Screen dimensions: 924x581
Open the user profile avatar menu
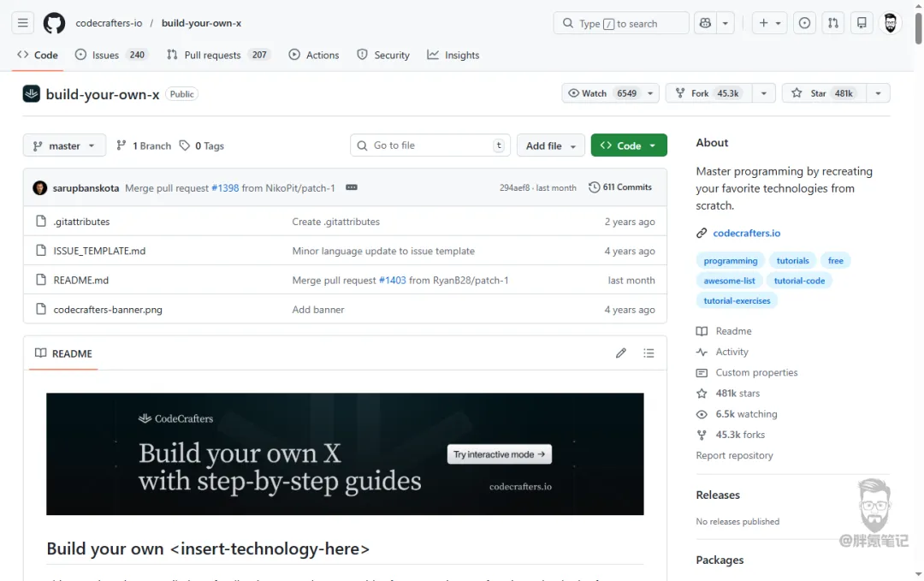point(891,23)
